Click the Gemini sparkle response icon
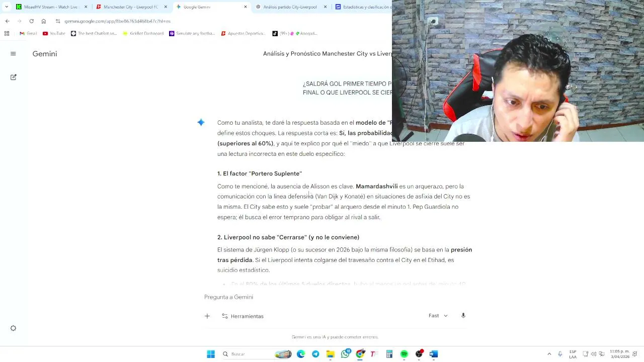 (x=201, y=122)
